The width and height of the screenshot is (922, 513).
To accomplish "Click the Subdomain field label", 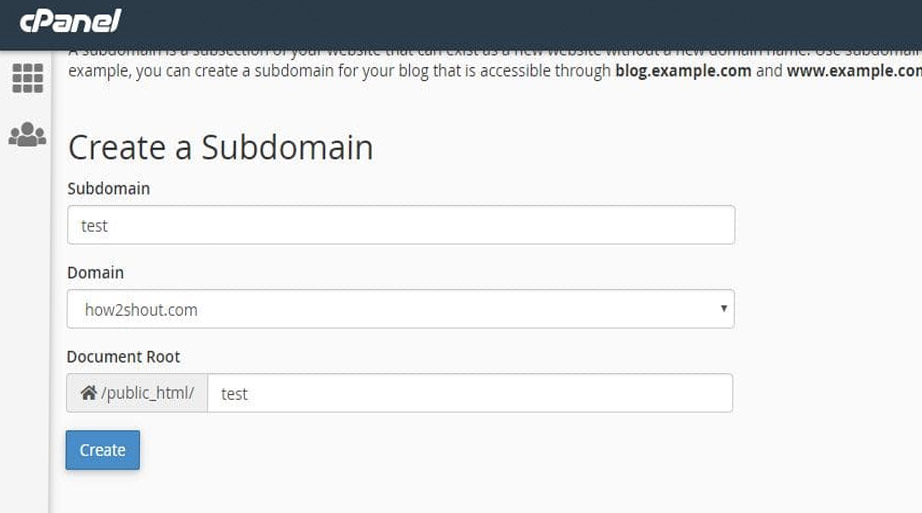I will pos(108,188).
